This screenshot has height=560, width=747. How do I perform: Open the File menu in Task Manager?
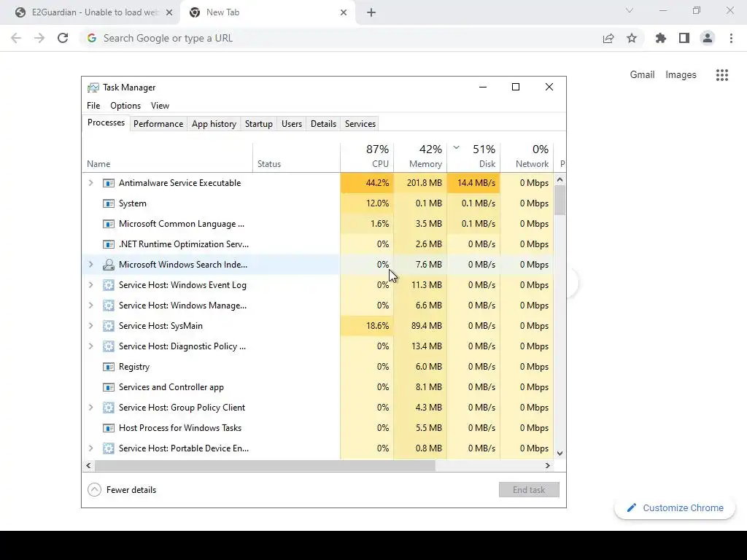pyautogui.click(x=93, y=106)
